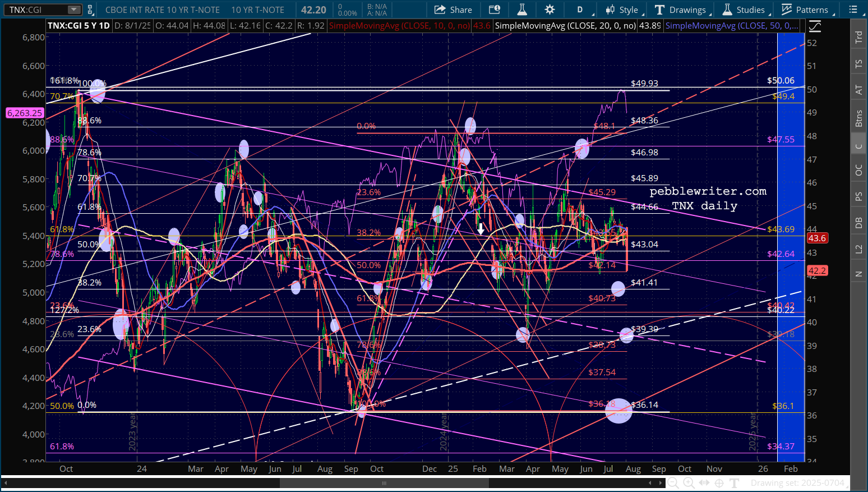Viewport: 868px width, 492px height.
Task: Open the TNX symbol dropdown arrow
Action: coord(73,10)
